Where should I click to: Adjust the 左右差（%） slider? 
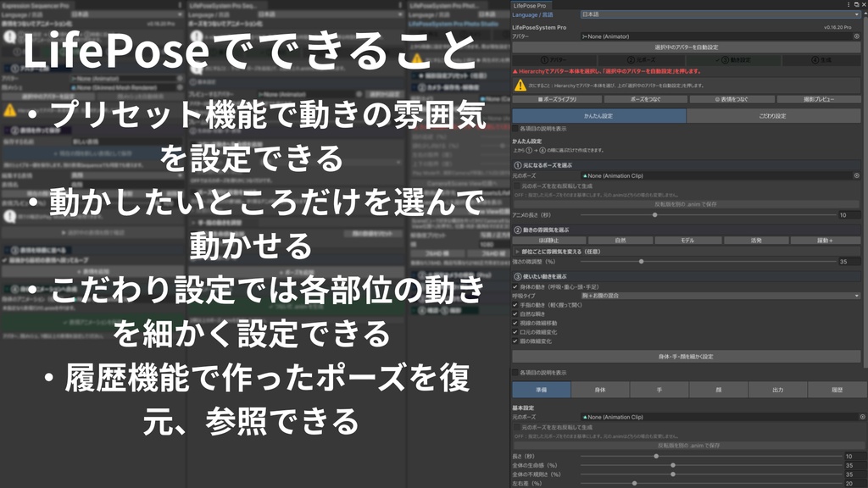click(711, 484)
